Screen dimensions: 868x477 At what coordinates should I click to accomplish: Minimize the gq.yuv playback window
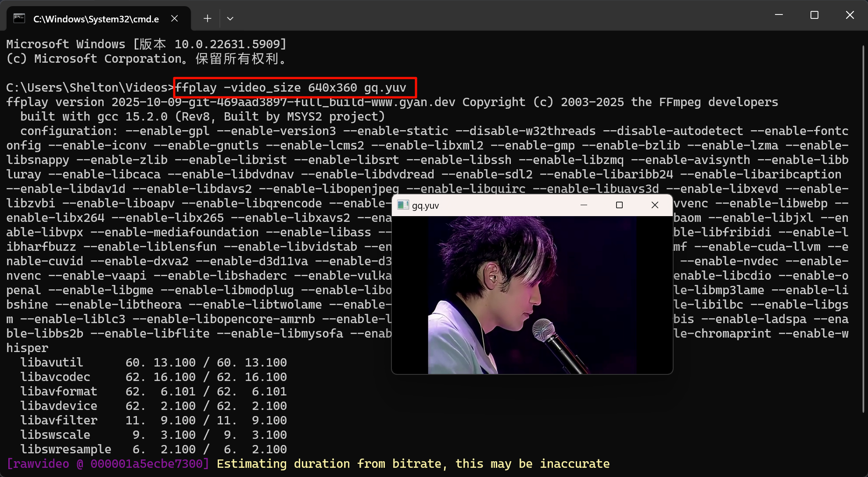(584, 205)
